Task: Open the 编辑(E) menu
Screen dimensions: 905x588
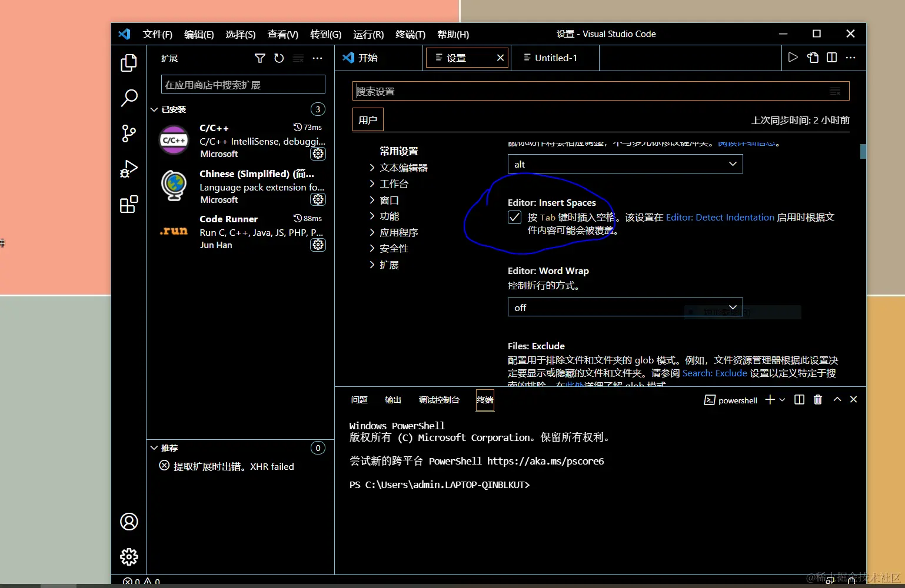Action: point(199,34)
